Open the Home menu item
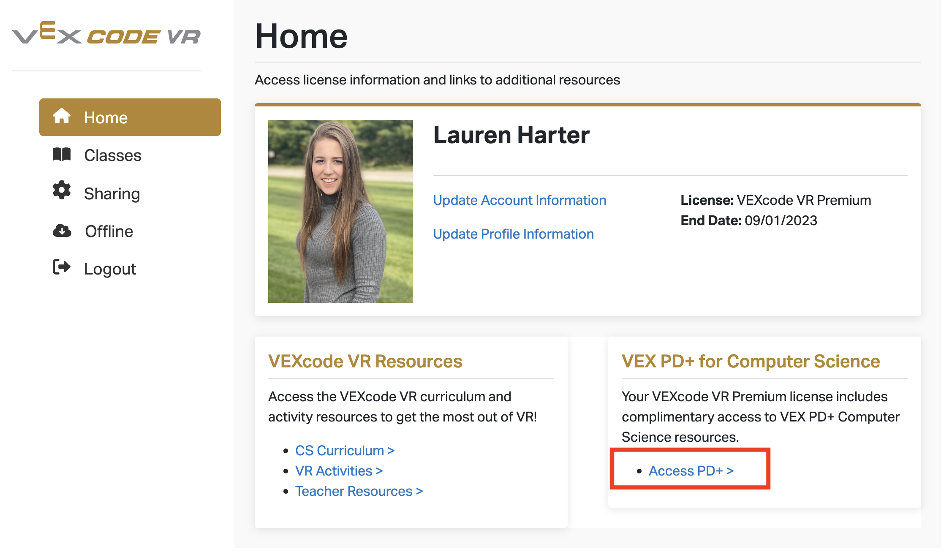 click(x=130, y=117)
